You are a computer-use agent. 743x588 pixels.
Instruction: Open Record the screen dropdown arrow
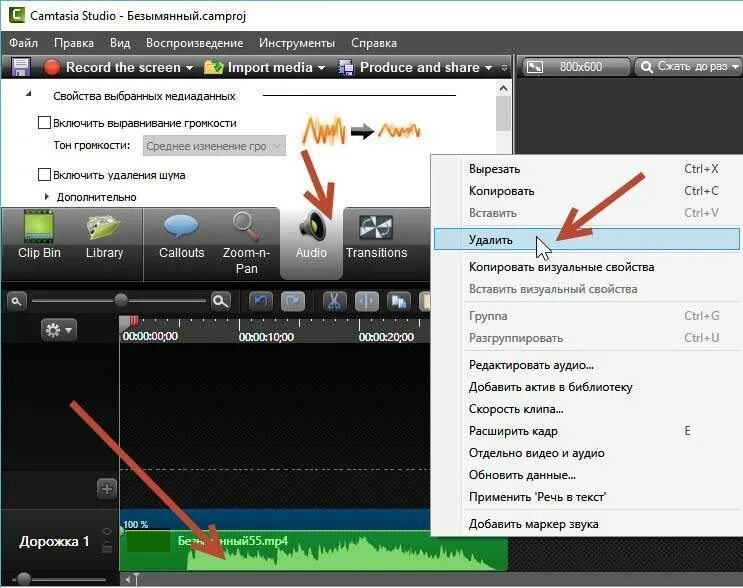[x=189, y=68]
